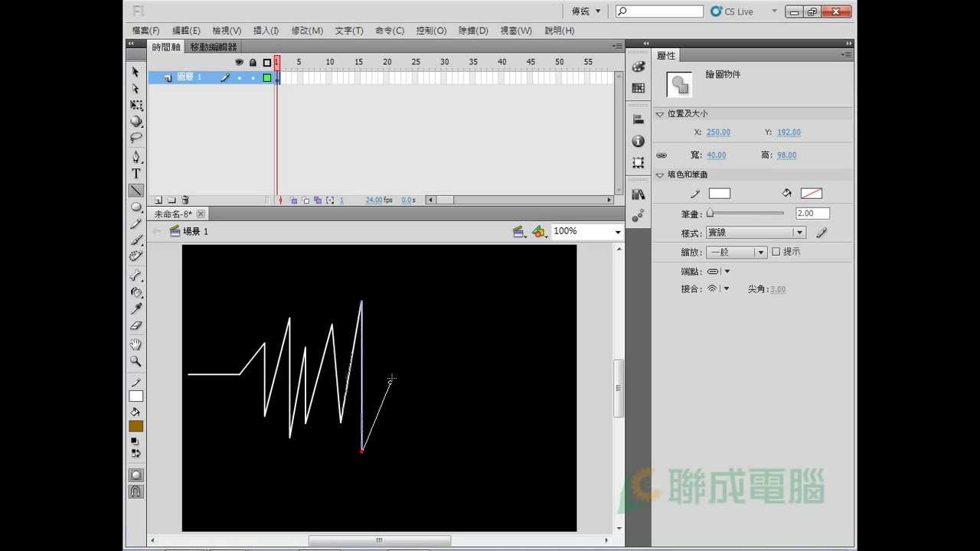The image size is (980, 551).
Task: Open the Swatches panel grid icon
Action: pyautogui.click(x=639, y=88)
